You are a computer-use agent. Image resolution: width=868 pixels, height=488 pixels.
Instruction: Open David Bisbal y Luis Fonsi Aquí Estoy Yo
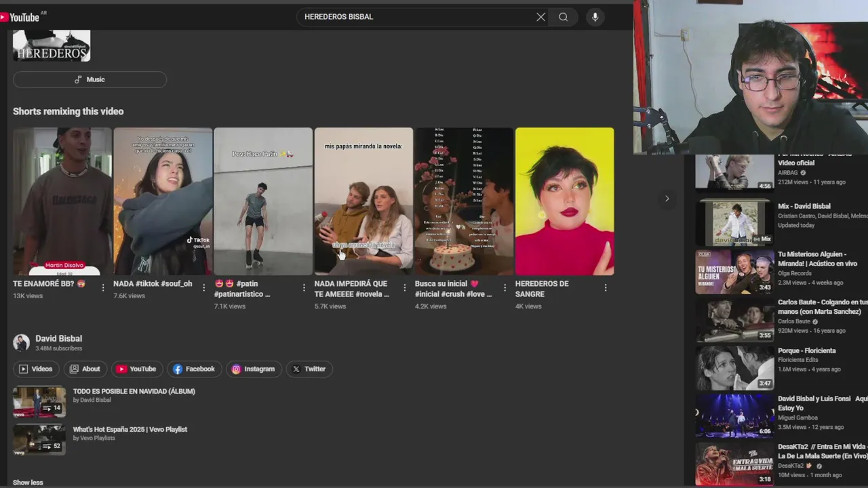point(822,403)
